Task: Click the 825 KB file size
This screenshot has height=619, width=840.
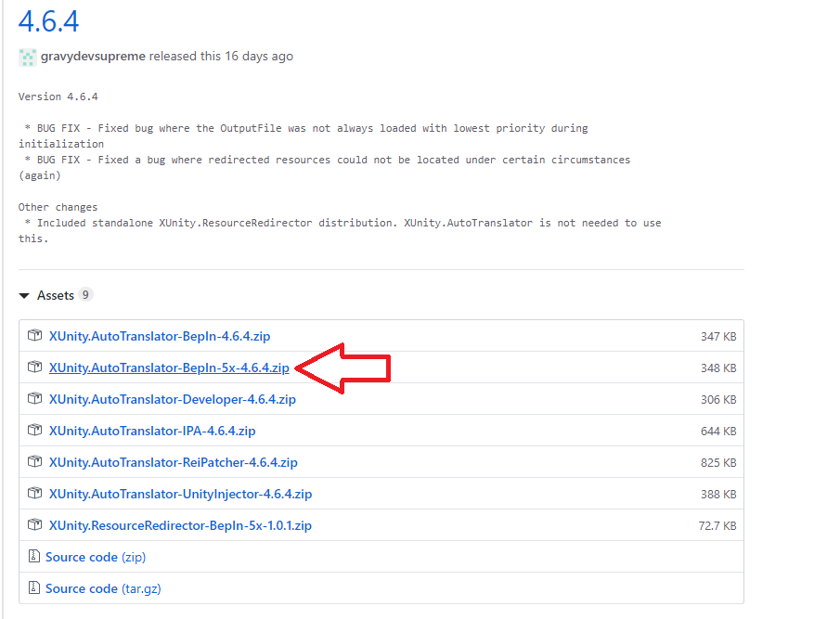Action: point(718,463)
